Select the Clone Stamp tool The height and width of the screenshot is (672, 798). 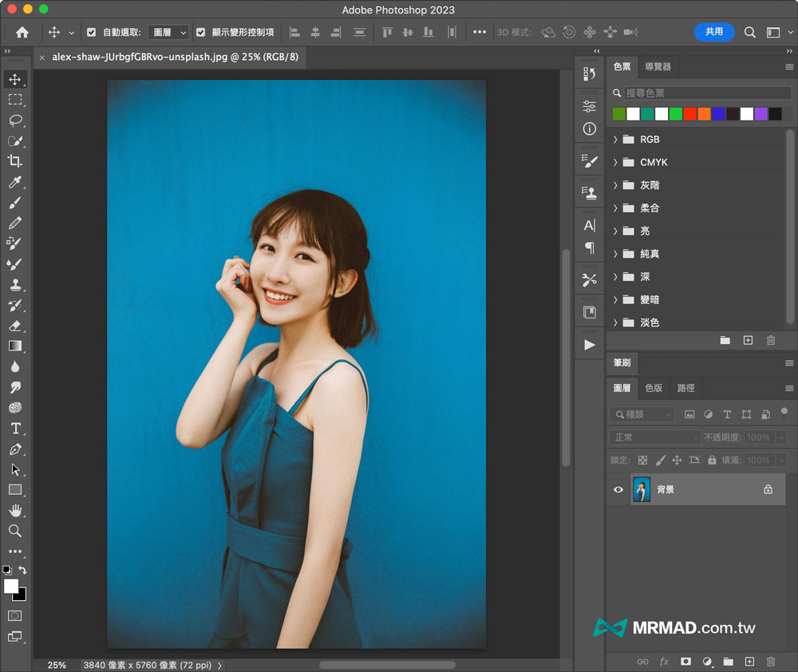(15, 285)
